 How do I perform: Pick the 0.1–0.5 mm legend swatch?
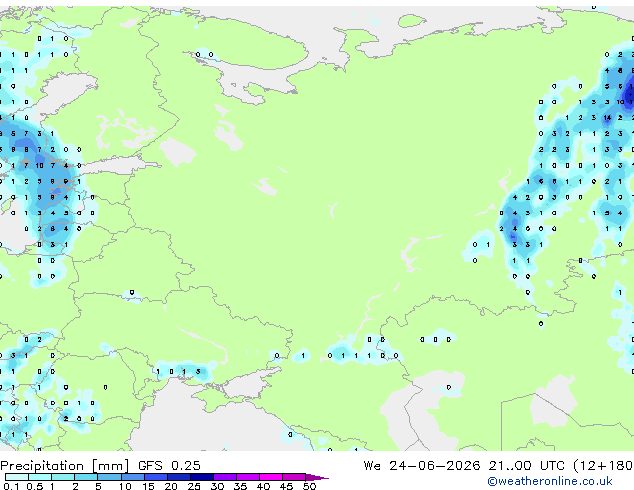17,477
